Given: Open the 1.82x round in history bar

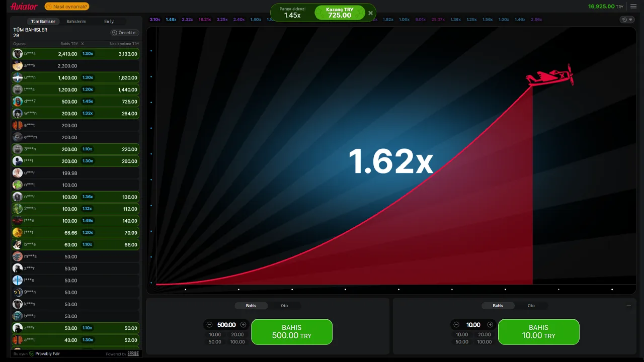Looking at the screenshot, I should [x=388, y=20].
